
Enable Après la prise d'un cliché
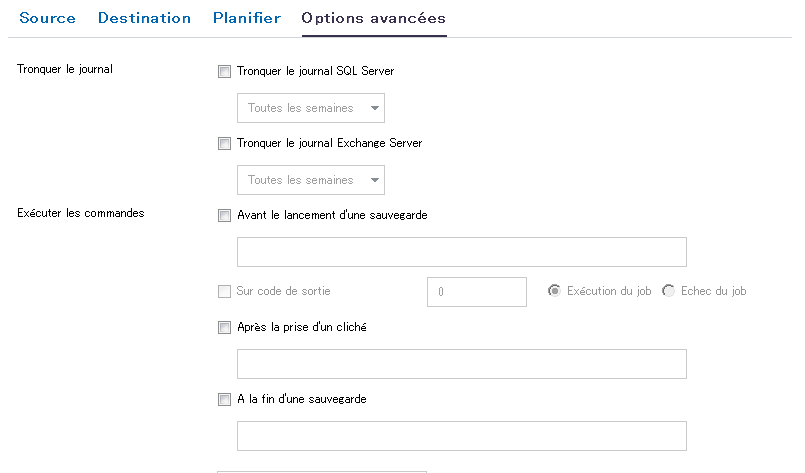(224, 327)
